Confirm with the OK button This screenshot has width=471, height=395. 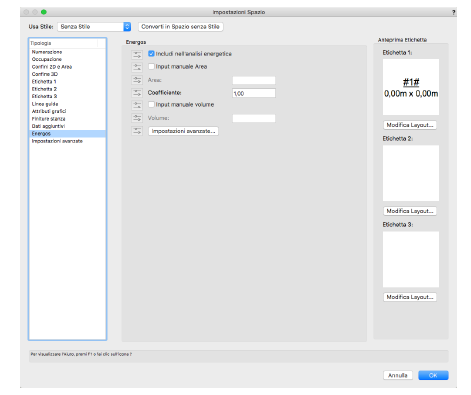[433, 375]
